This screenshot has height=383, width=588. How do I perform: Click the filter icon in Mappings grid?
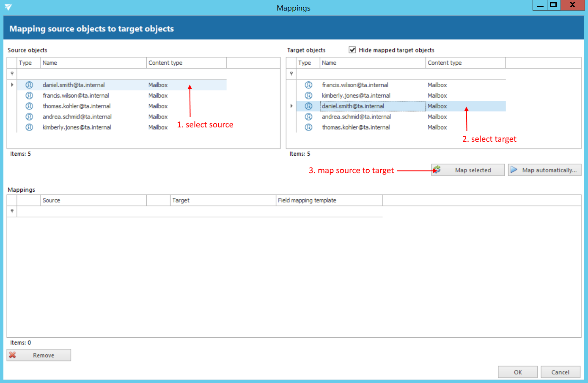click(x=12, y=211)
